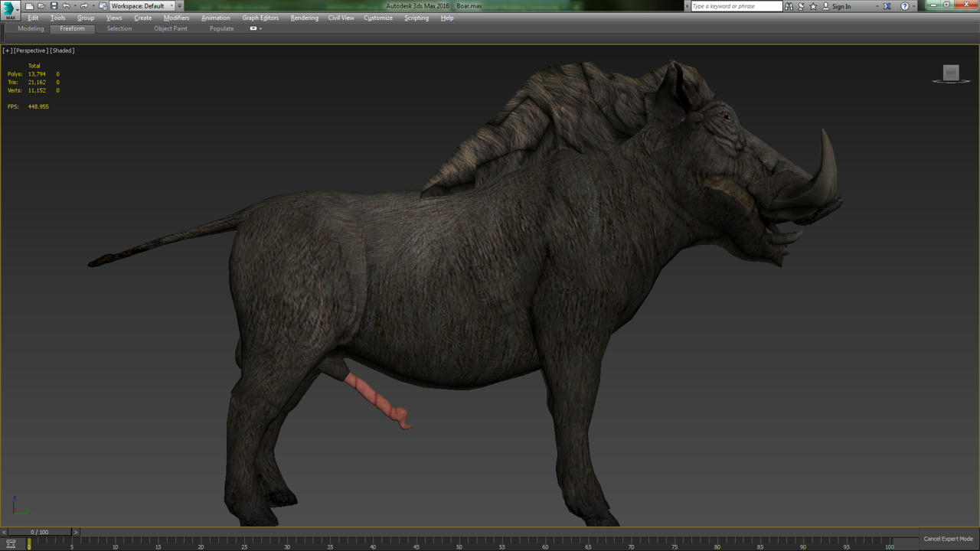Screen dimensions: 980x551
Task: Click frame 50 on the track bar
Action: (459, 546)
